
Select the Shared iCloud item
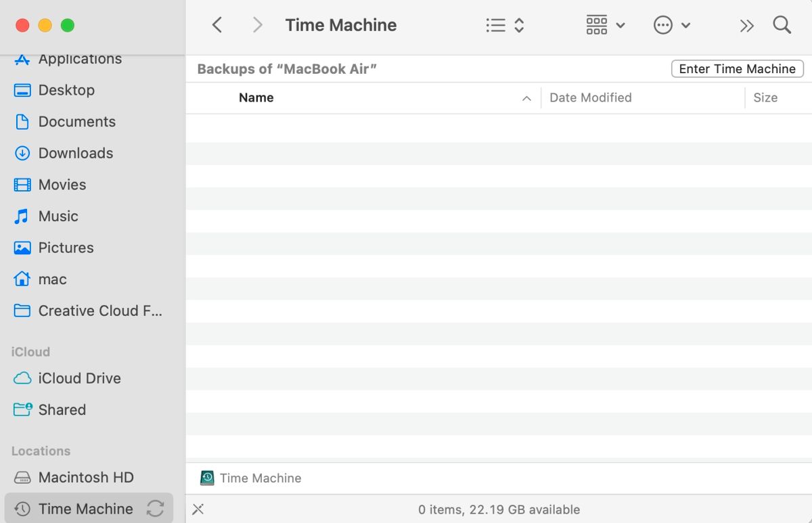62,409
